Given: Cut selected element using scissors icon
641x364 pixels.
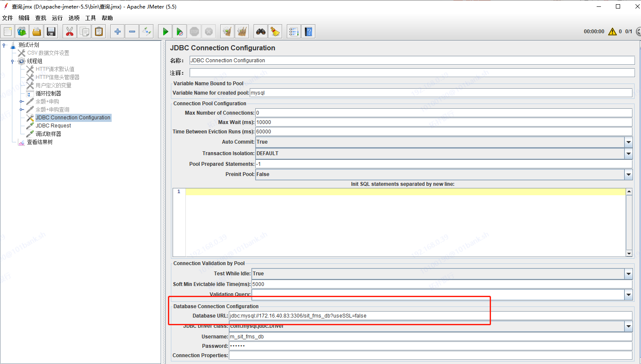Looking at the screenshot, I should (x=69, y=31).
